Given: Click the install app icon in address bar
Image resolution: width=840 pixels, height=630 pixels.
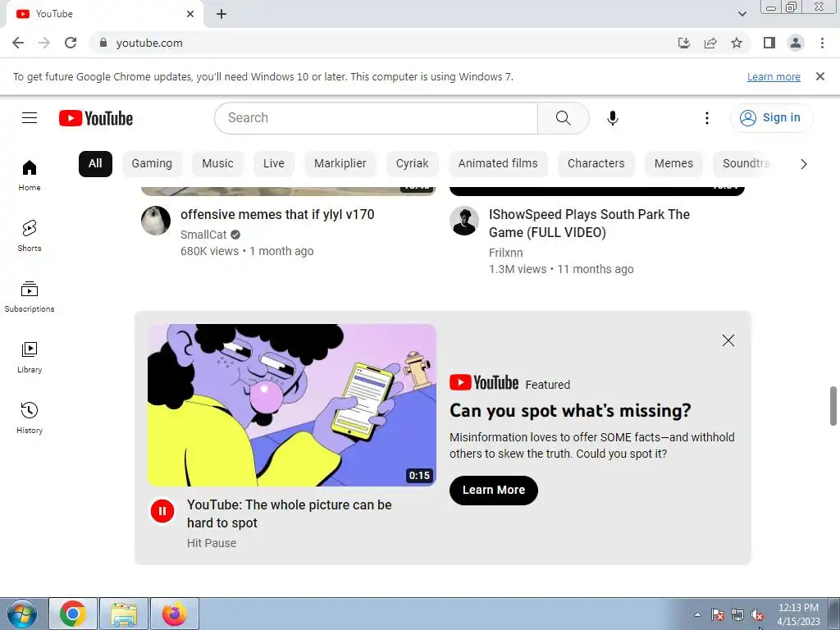Looking at the screenshot, I should tap(684, 43).
